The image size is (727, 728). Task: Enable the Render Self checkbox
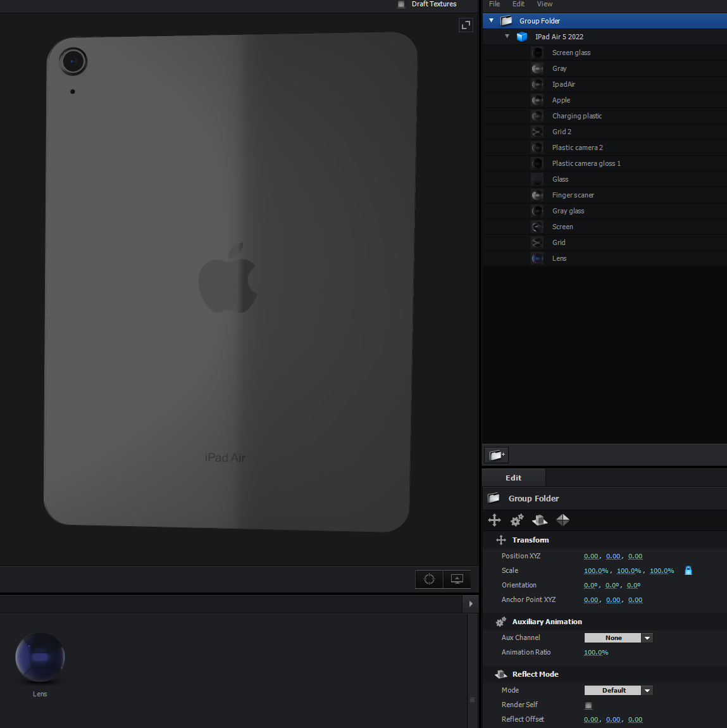tap(588, 705)
